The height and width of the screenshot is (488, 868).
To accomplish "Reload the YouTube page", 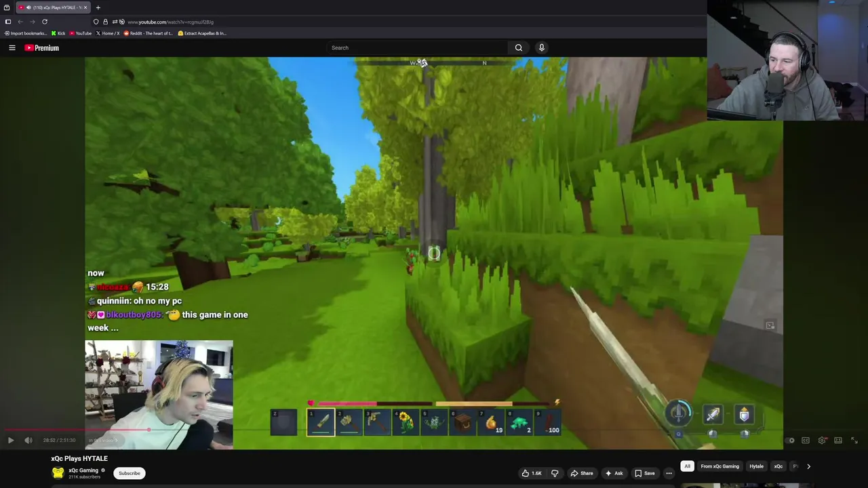I will coord(45,22).
